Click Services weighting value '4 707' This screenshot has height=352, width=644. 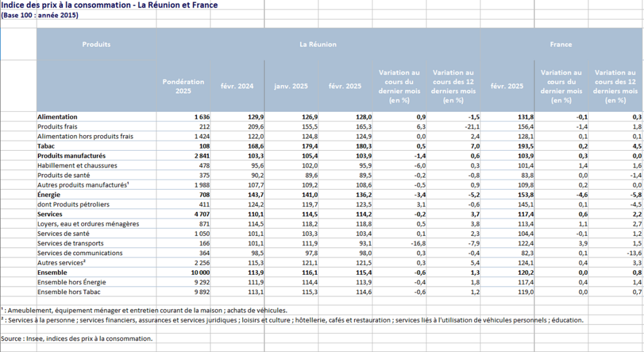pos(202,214)
